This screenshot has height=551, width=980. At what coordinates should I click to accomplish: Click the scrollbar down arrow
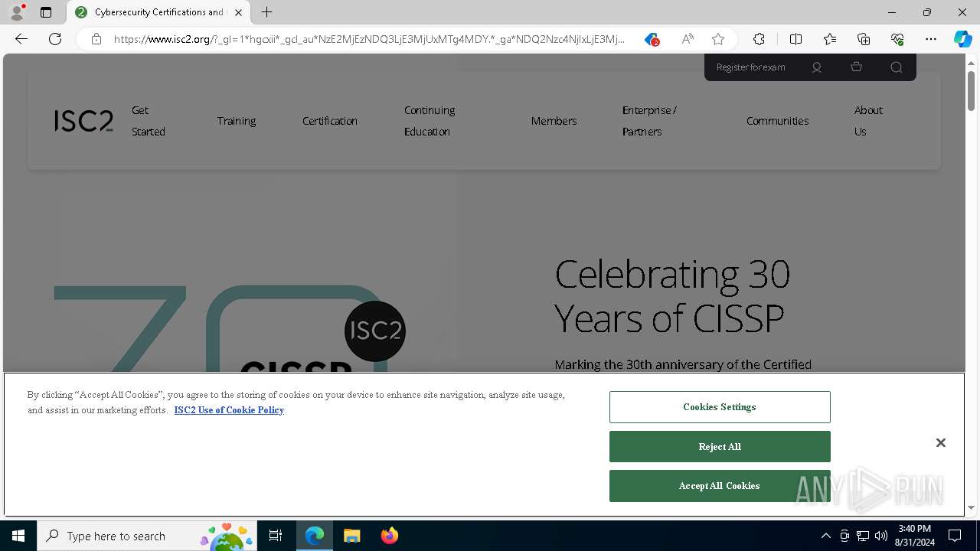971,508
